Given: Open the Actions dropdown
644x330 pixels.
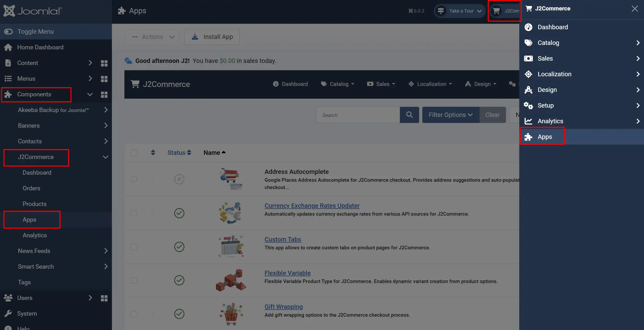Looking at the screenshot, I should click(152, 37).
